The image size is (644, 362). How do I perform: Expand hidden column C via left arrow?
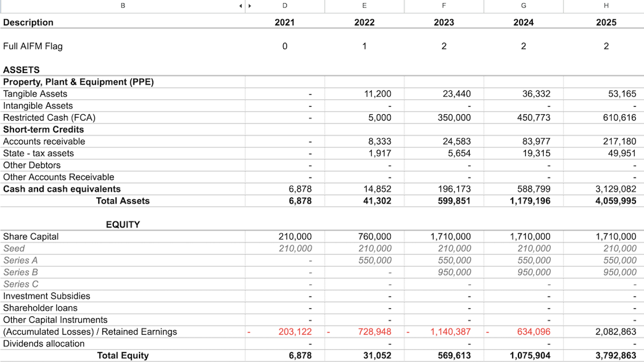[240, 6]
